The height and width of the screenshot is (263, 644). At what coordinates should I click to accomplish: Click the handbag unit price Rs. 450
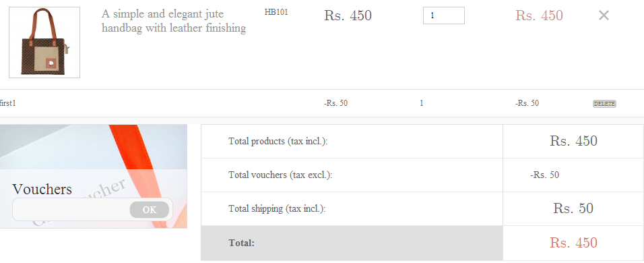[348, 16]
